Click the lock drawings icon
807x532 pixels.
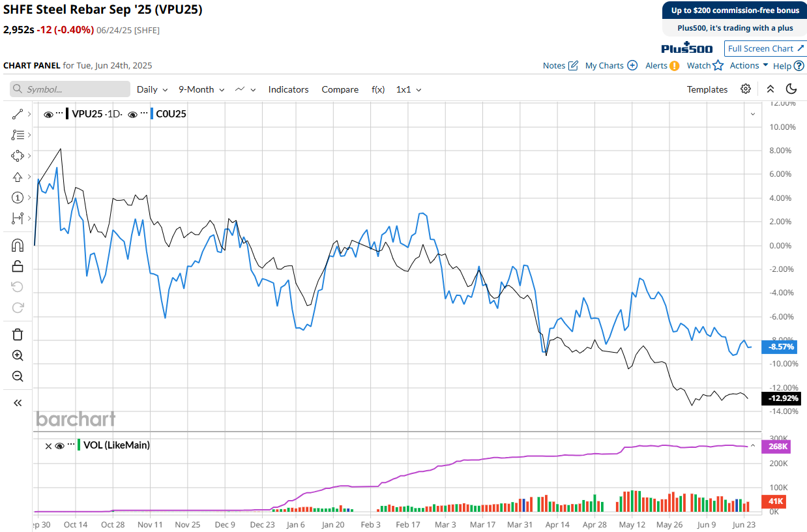click(18, 266)
